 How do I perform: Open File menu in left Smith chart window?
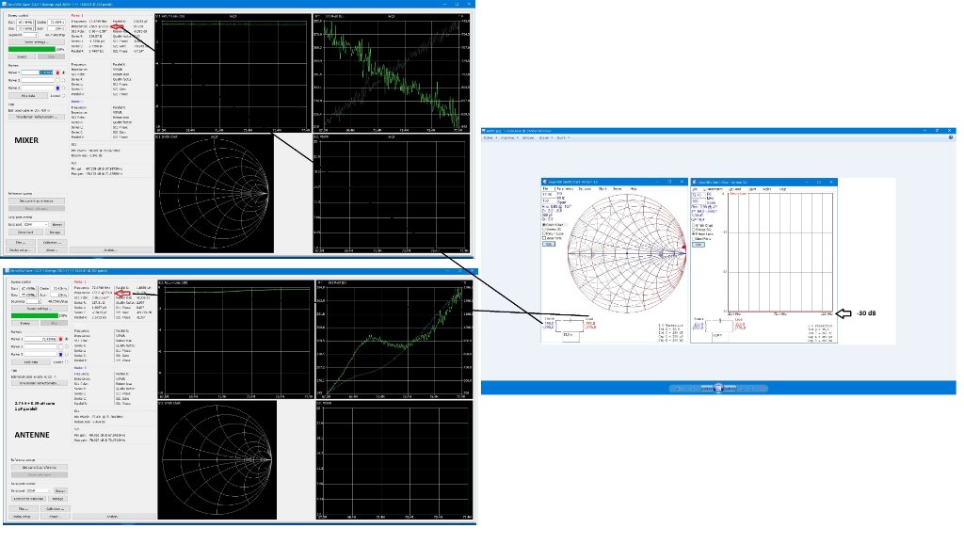pos(545,189)
